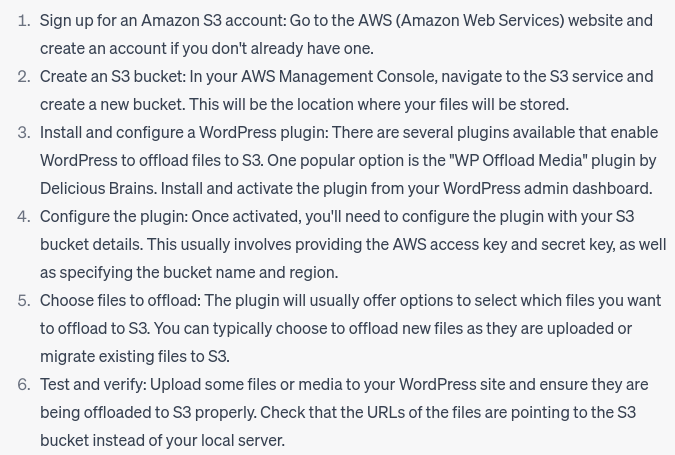
Task: Click 'Install and configure a WordPress plugin' heading
Action: [x=183, y=133]
